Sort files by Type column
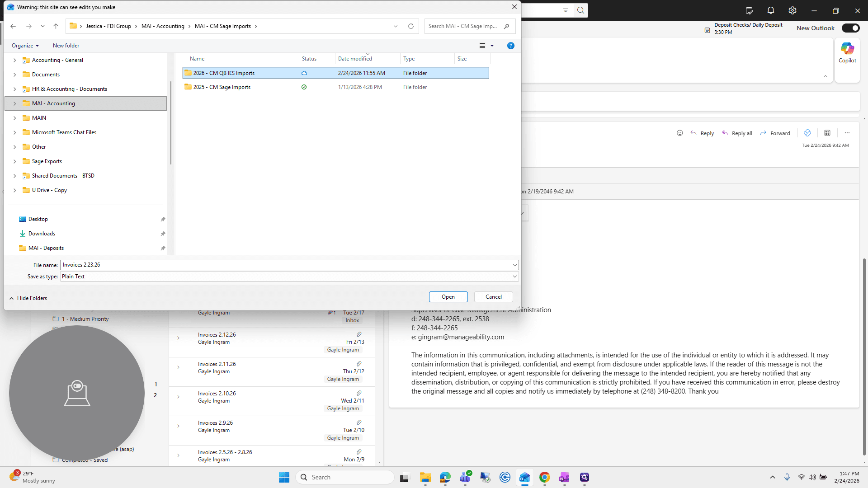 pyautogui.click(x=409, y=59)
